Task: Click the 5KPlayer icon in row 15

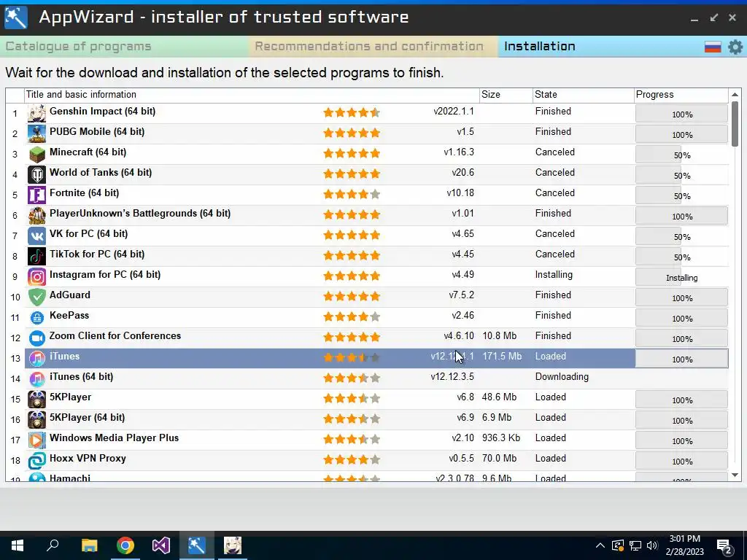Action: (36, 400)
